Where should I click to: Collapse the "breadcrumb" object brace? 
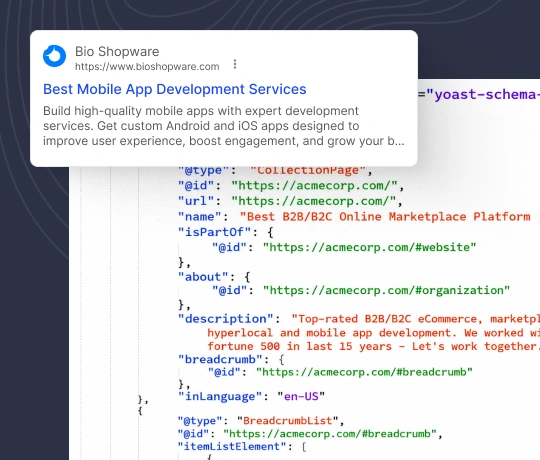[x=281, y=359]
